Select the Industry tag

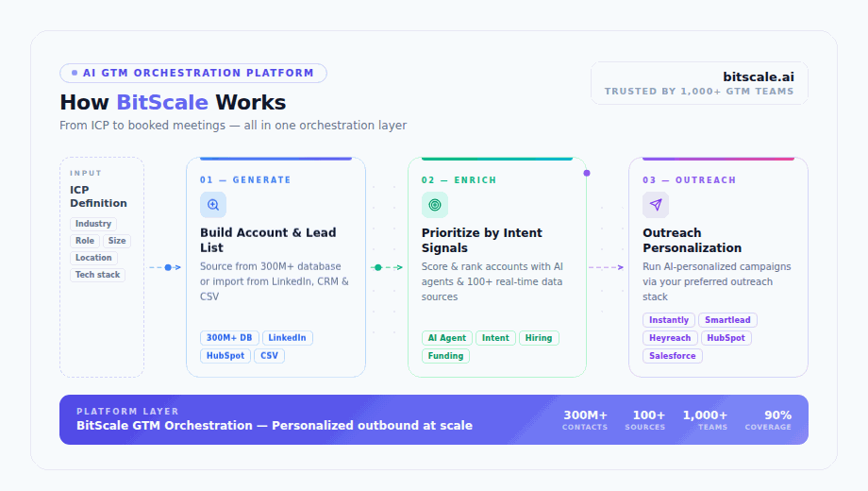[x=93, y=224]
